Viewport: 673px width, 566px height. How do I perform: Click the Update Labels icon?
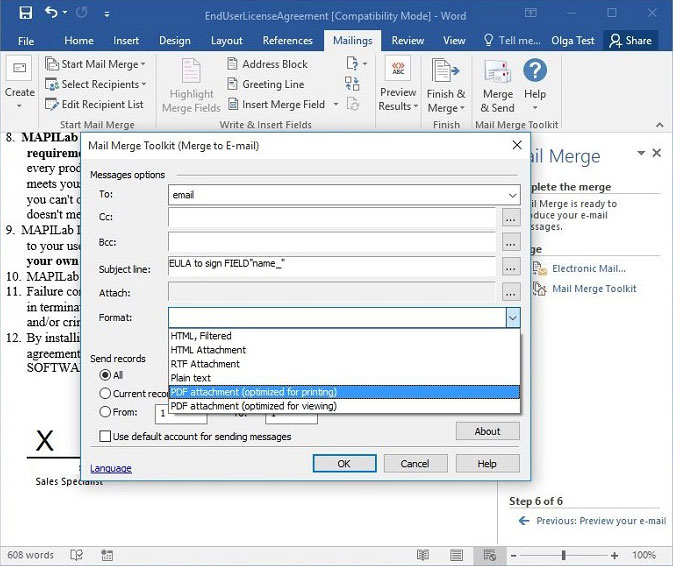point(352,104)
